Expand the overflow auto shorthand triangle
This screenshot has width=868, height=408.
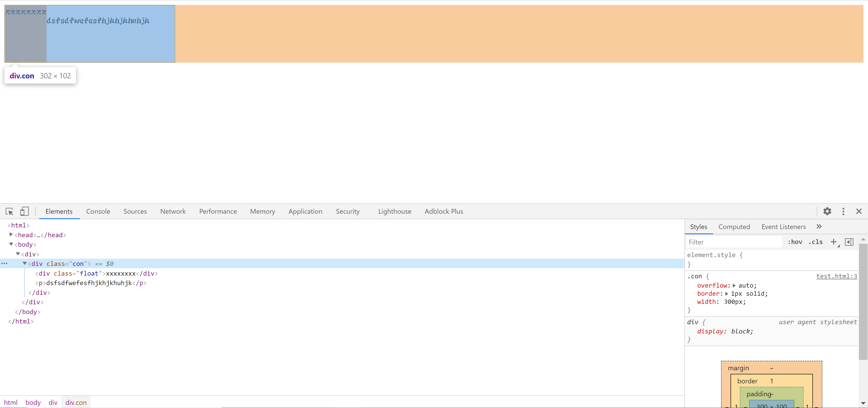[x=734, y=286]
